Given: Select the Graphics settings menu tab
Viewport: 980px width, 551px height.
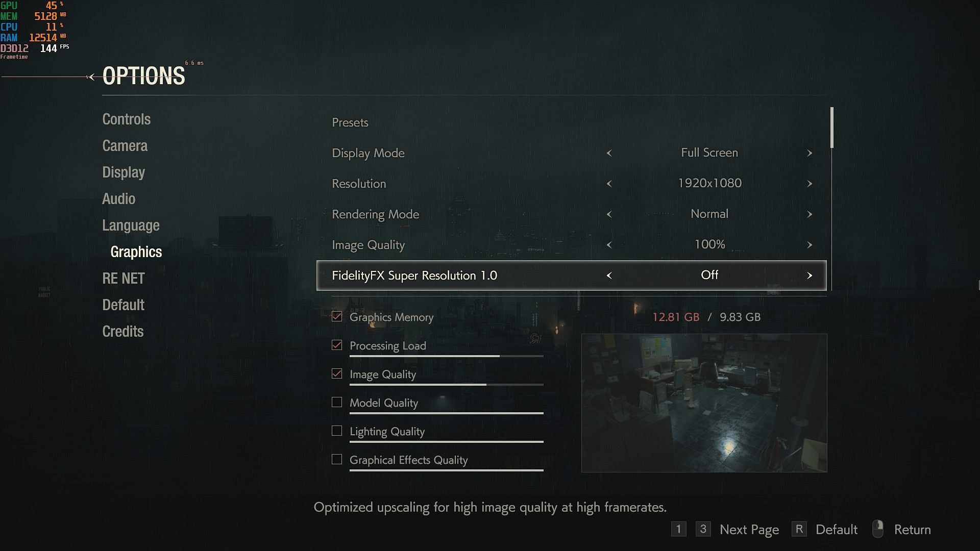Looking at the screenshot, I should 137,252.
